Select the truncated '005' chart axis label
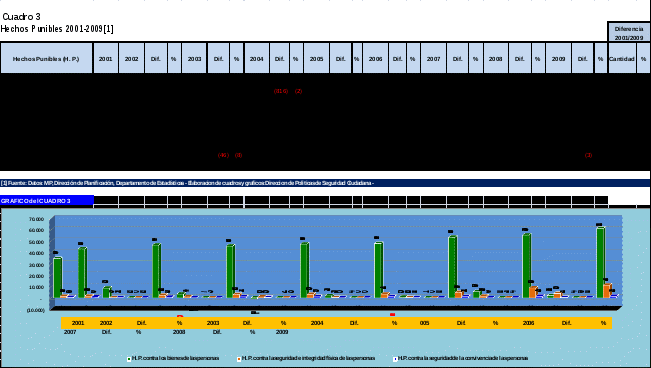Image resolution: width=651 pixels, height=368 pixels. (x=424, y=323)
